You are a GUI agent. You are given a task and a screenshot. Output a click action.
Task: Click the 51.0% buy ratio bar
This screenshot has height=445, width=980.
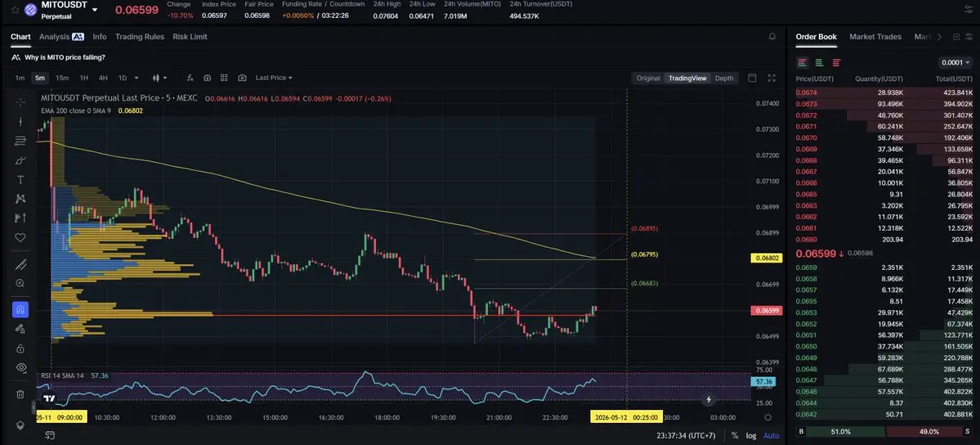(841, 432)
